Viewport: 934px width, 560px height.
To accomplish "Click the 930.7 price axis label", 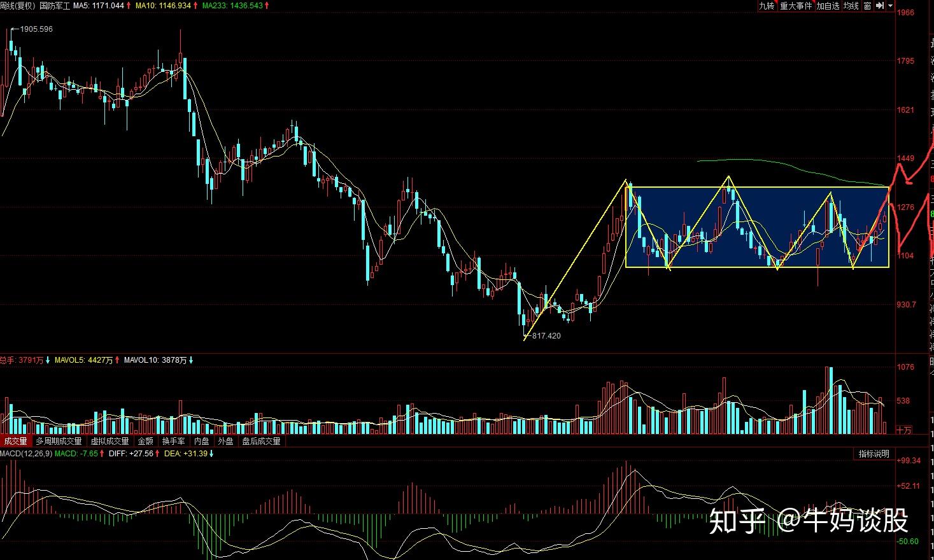I will (907, 305).
